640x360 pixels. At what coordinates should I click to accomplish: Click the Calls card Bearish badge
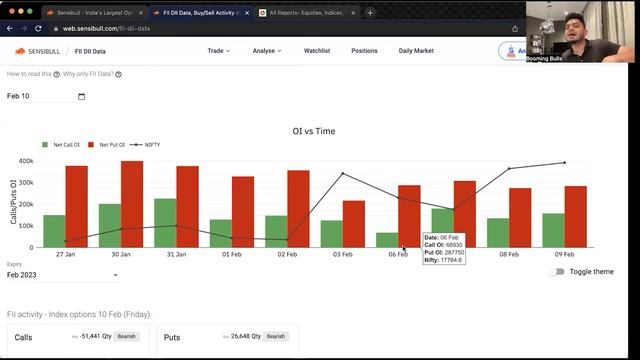tap(127, 337)
